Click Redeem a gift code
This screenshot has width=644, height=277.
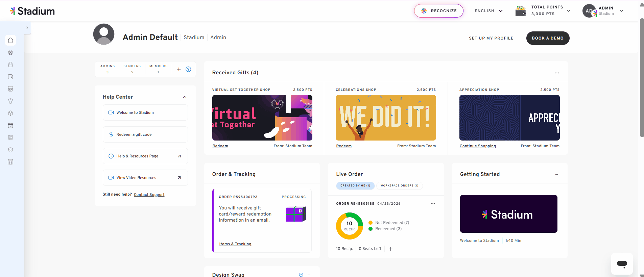[145, 134]
